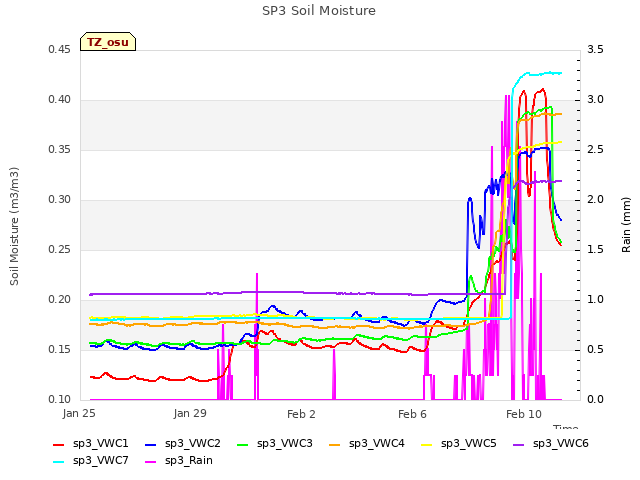Click the TZ_osu label badge
Viewport: 640px width, 480px height.
coord(108,42)
